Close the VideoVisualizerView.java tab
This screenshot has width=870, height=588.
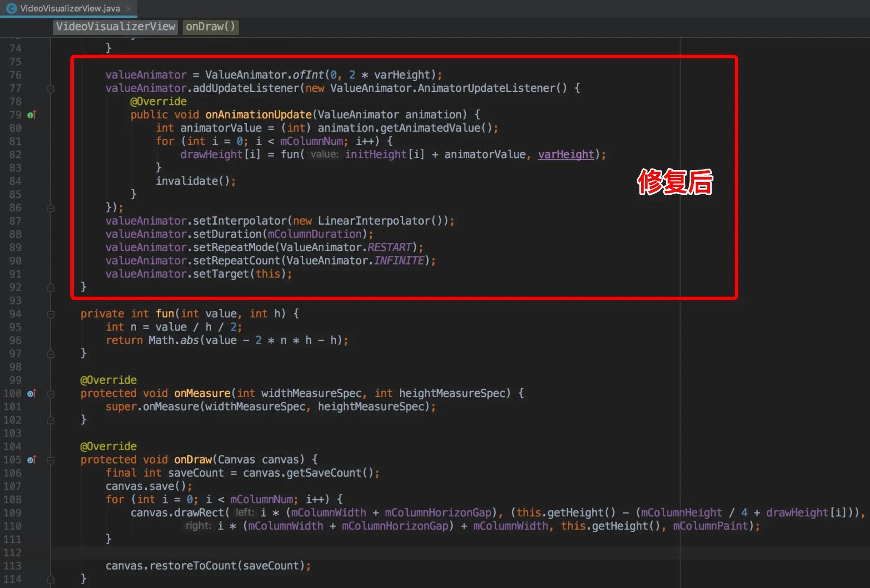(x=128, y=8)
